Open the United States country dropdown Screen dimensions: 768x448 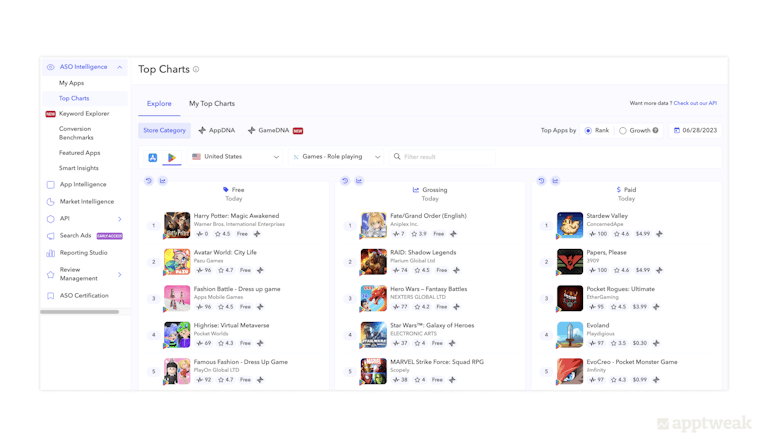[236, 157]
